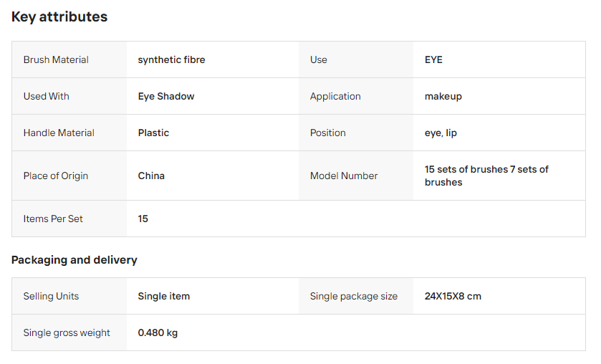Click the synthetic fibre value
This screenshot has height=364, width=601.
(x=171, y=60)
